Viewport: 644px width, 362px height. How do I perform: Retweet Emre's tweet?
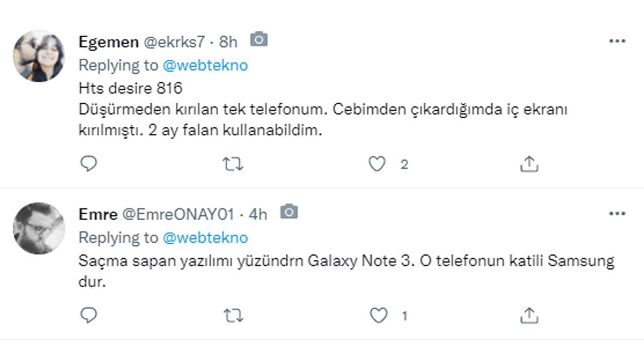click(232, 316)
